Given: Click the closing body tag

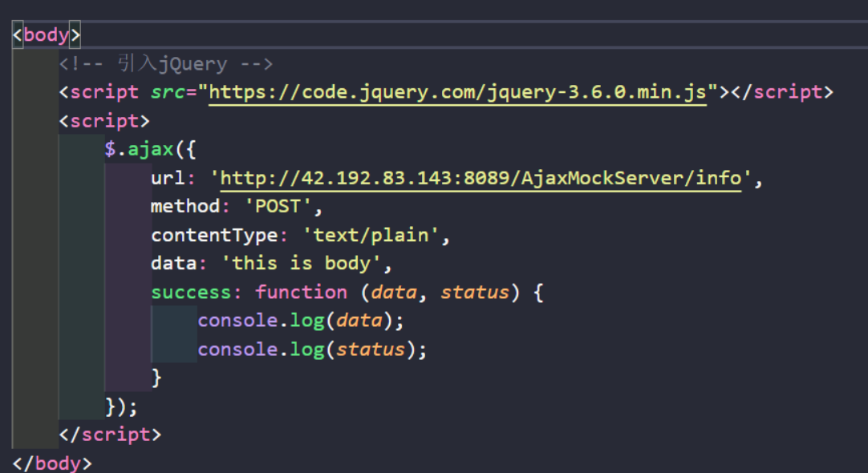Looking at the screenshot, I should click(52, 463).
